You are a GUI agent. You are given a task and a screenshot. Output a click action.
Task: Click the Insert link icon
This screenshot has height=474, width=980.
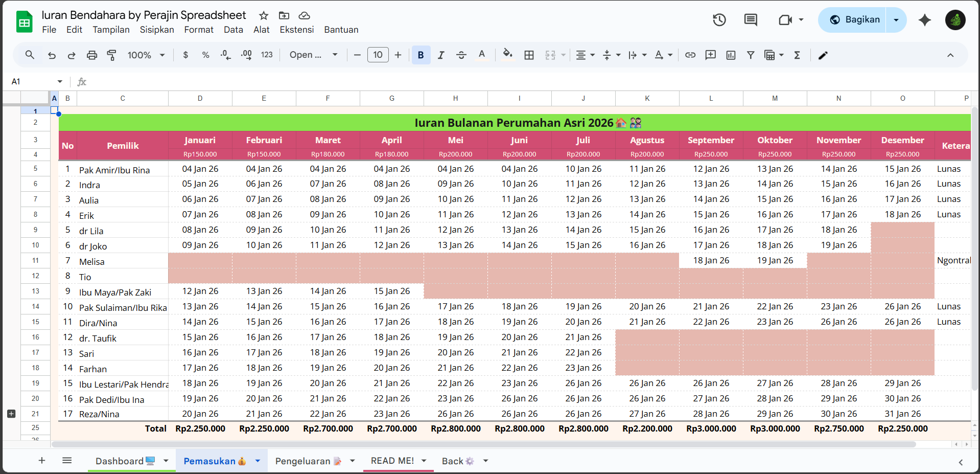click(x=690, y=55)
